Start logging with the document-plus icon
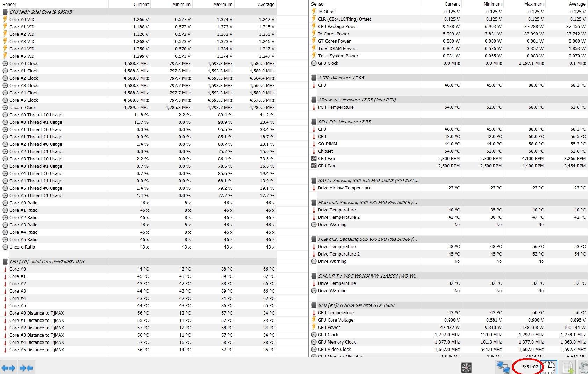Image resolution: width=588 pixels, height=374 pixels. point(568,367)
